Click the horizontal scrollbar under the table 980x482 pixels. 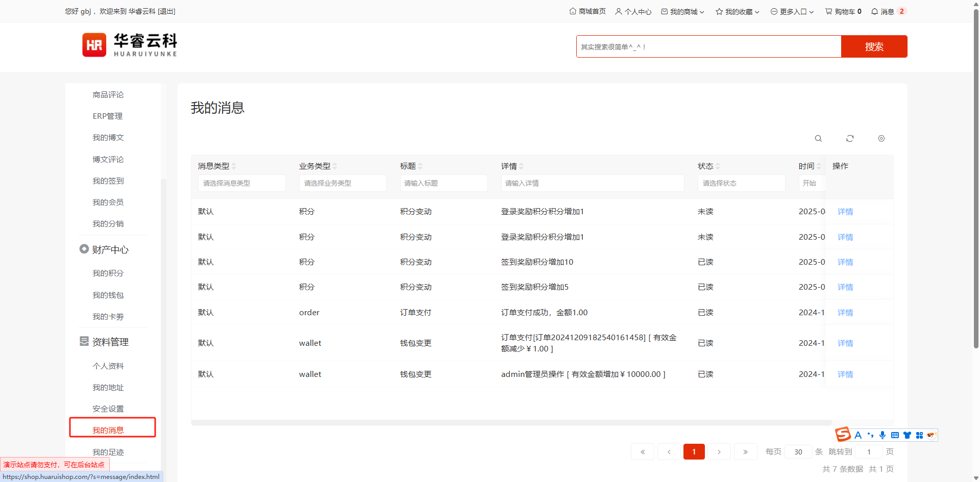click(511, 423)
